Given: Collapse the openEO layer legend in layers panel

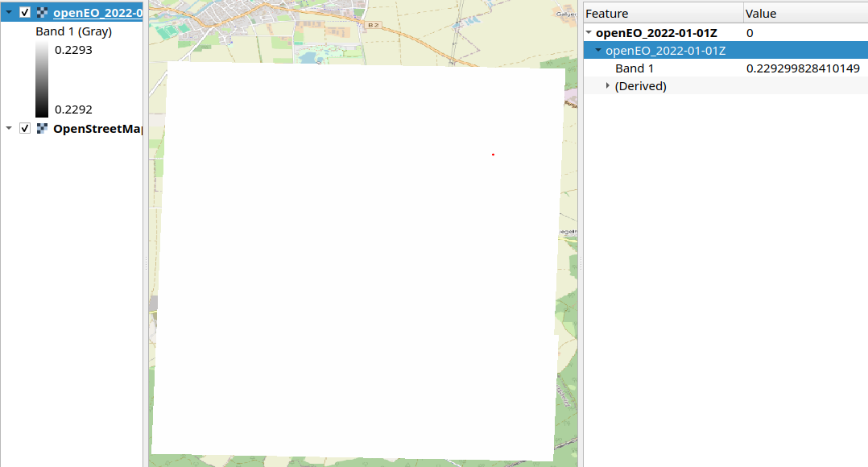Looking at the screenshot, I should (9, 13).
